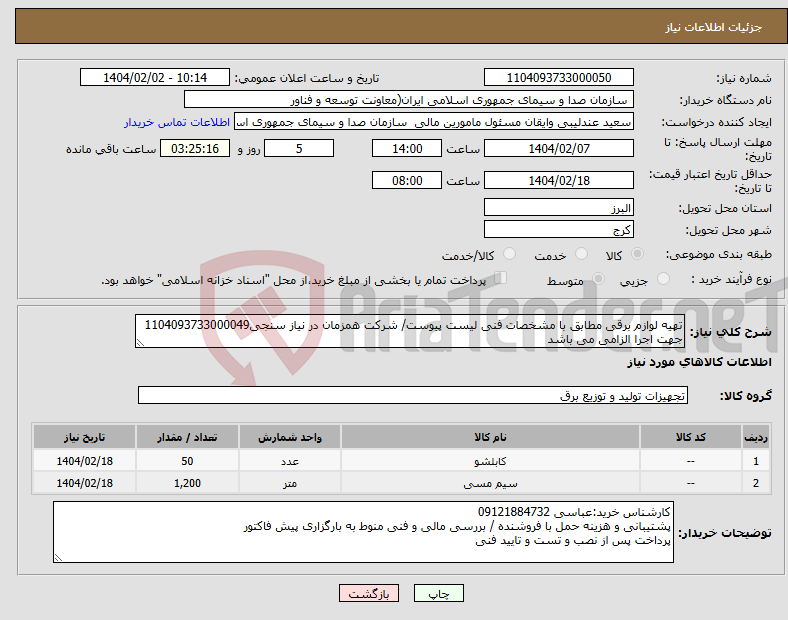Click the delivery city field کرج
The image size is (788, 620).
coord(558,229)
